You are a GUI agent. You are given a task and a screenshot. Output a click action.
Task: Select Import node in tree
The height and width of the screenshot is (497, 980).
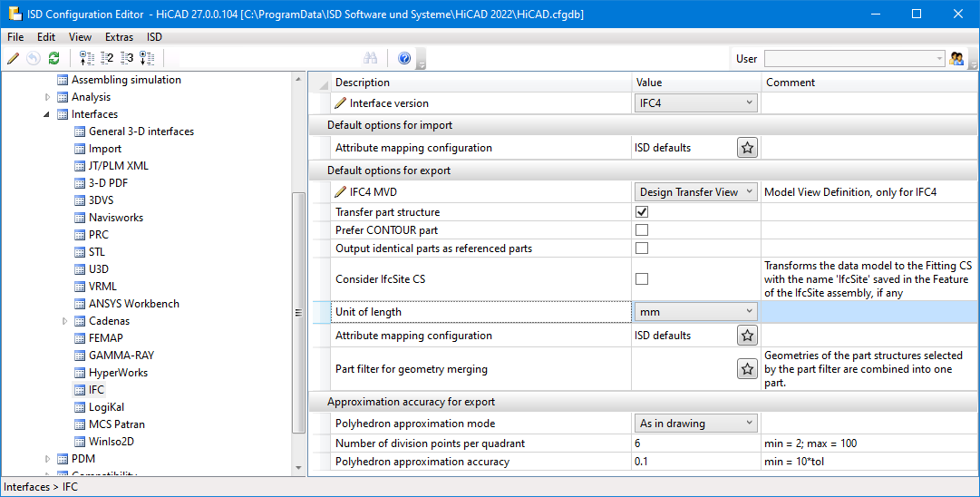point(105,149)
